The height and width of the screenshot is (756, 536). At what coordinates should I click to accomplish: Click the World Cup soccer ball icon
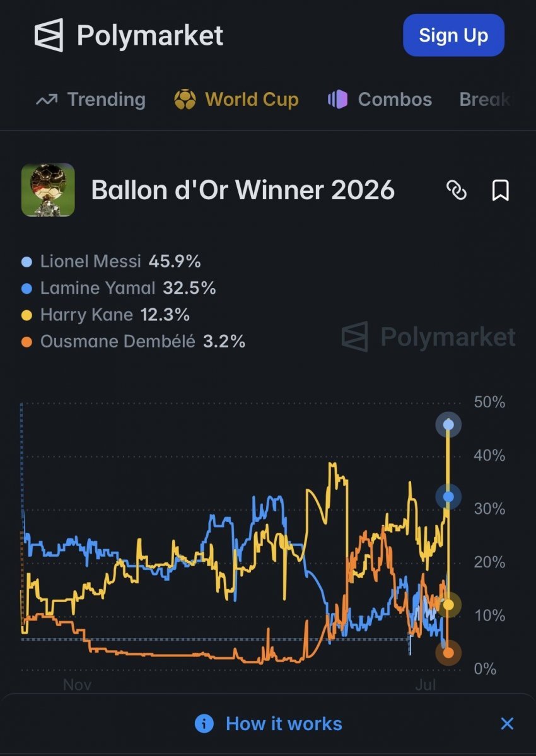[185, 100]
